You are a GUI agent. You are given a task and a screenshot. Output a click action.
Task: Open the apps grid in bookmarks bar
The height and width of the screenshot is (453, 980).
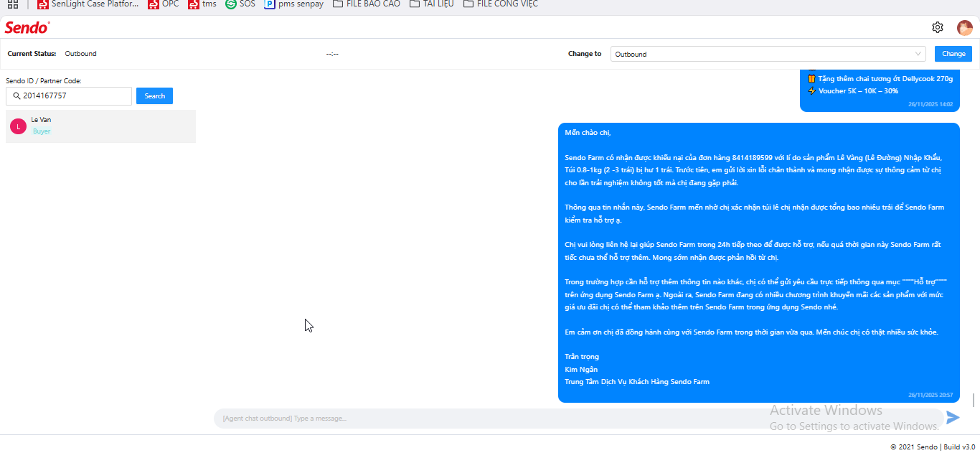pyautogui.click(x=13, y=4)
